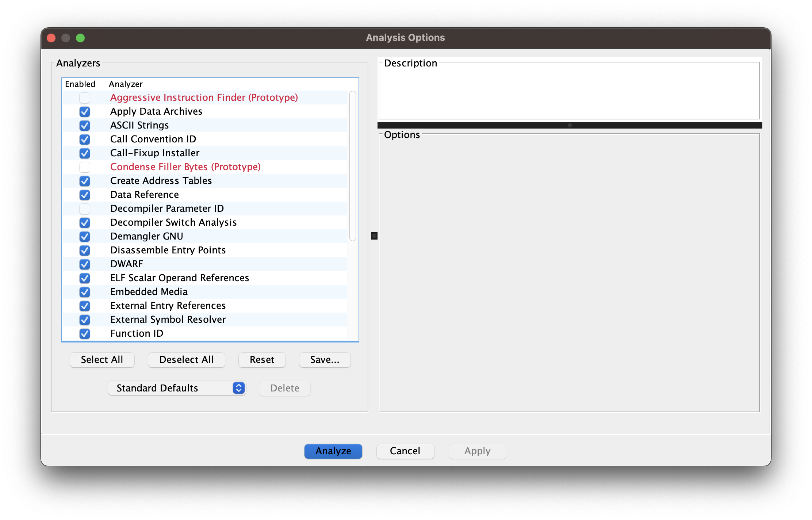Disable the ASCII Strings analyzer checkbox
The image size is (812, 520).
85,125
